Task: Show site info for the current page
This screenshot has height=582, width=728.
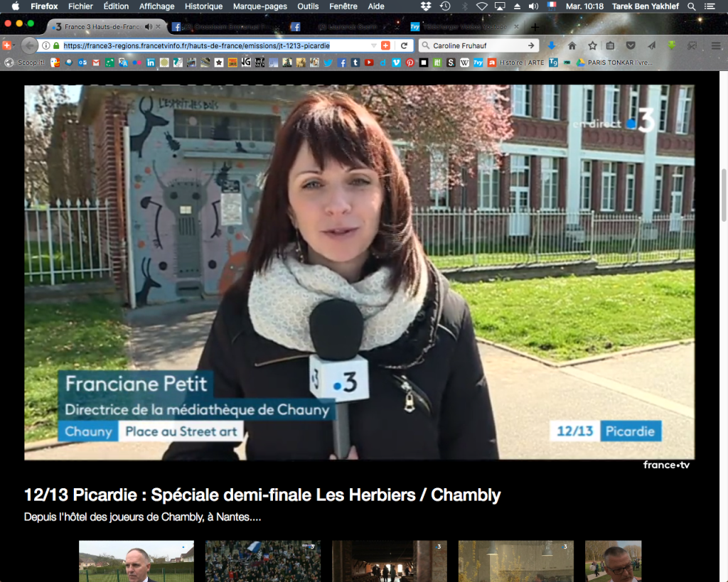Action: [45, 45]
